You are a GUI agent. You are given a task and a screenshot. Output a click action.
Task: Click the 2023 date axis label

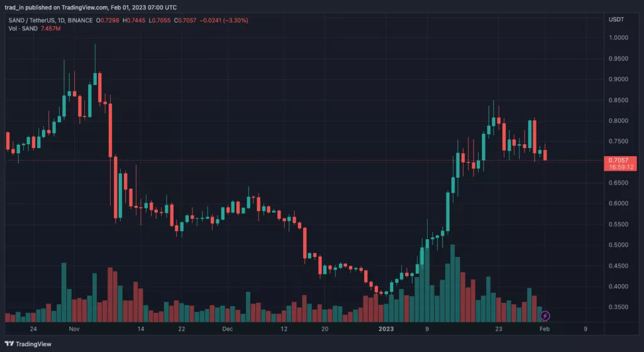(x=386, y=329)
